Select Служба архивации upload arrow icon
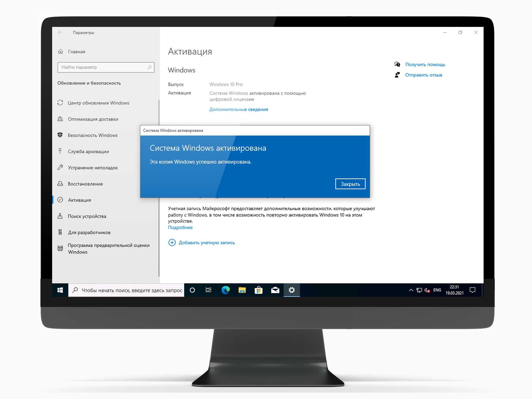 point(60,151)
